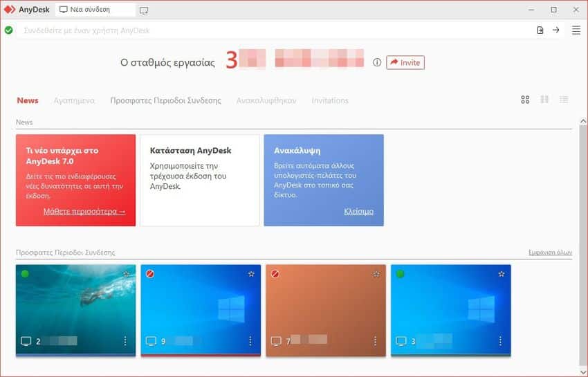Switch to list view
Viewport: 588px width, 377px height.
[564, 100]
